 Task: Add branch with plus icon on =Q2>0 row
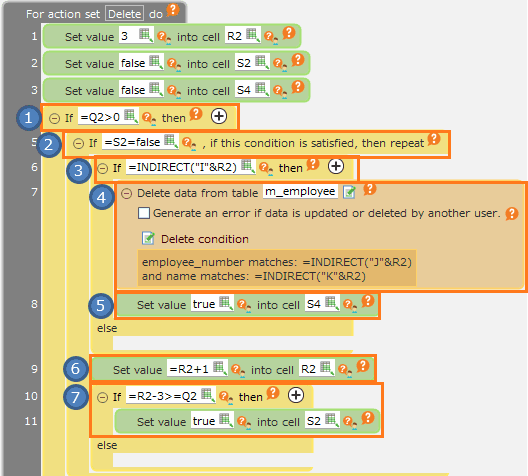pyautogui.click(x=219, y=116)
